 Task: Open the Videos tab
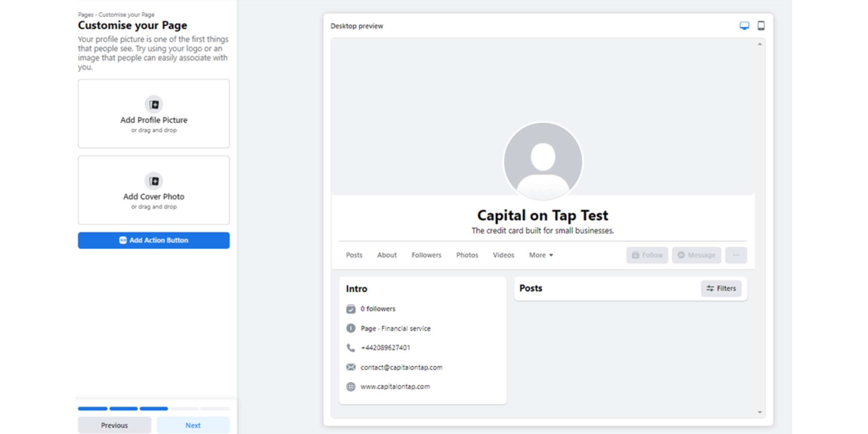point(503,255)
